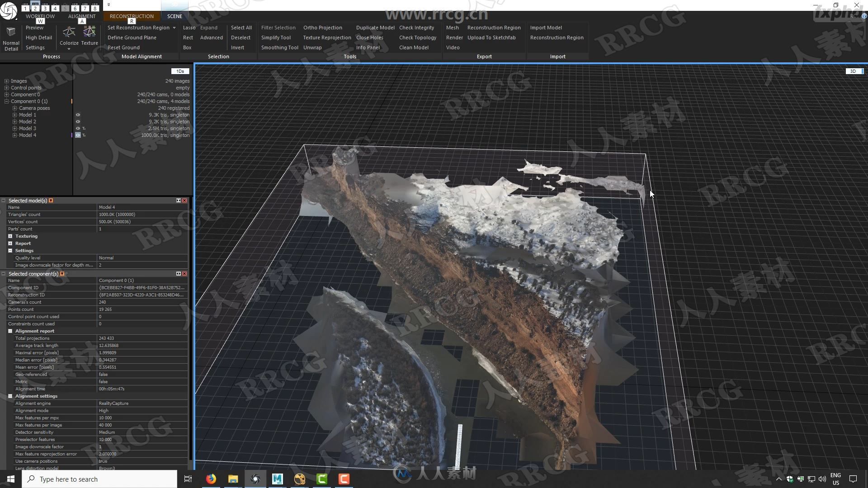Open the Unwrap tool

tap(312, 48)
